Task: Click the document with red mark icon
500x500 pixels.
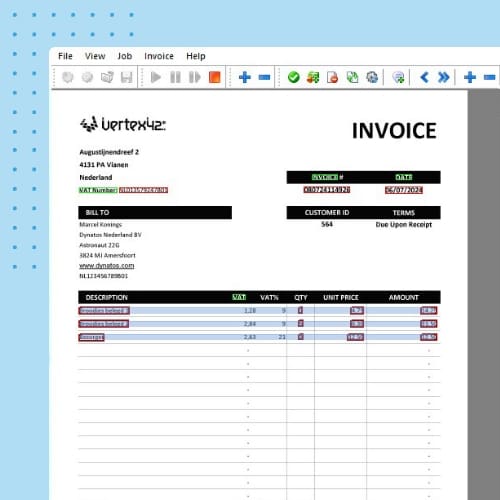Action: pyautogui.click(x=332, y=77)
